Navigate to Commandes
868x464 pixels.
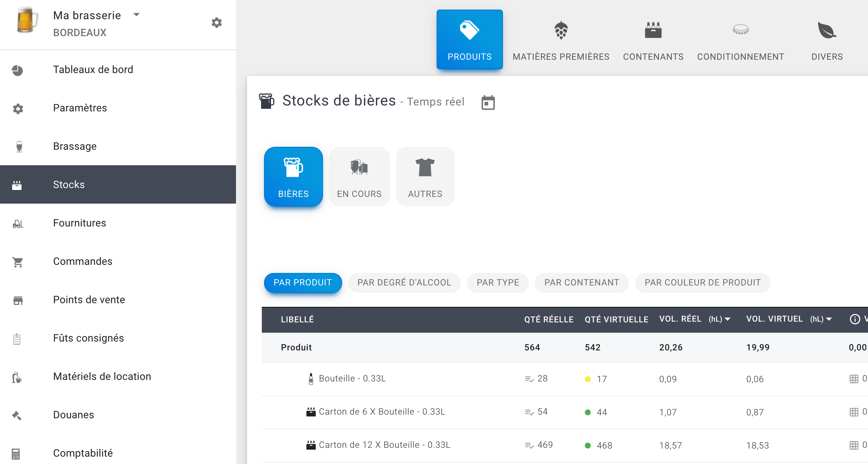click(118, 261)
